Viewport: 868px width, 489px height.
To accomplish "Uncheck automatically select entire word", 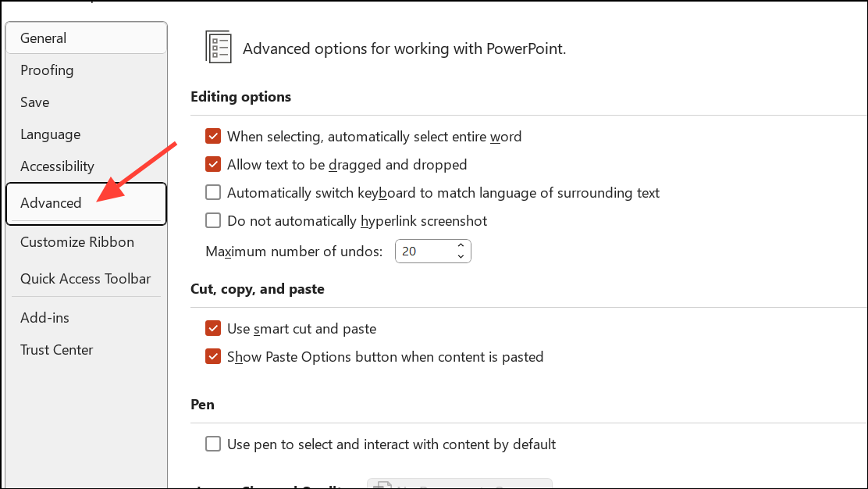I will [x=213, y=137].
